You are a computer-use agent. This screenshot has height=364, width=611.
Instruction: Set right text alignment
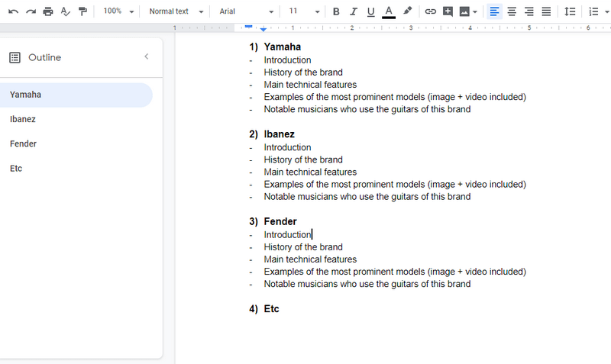pos(529,11)
